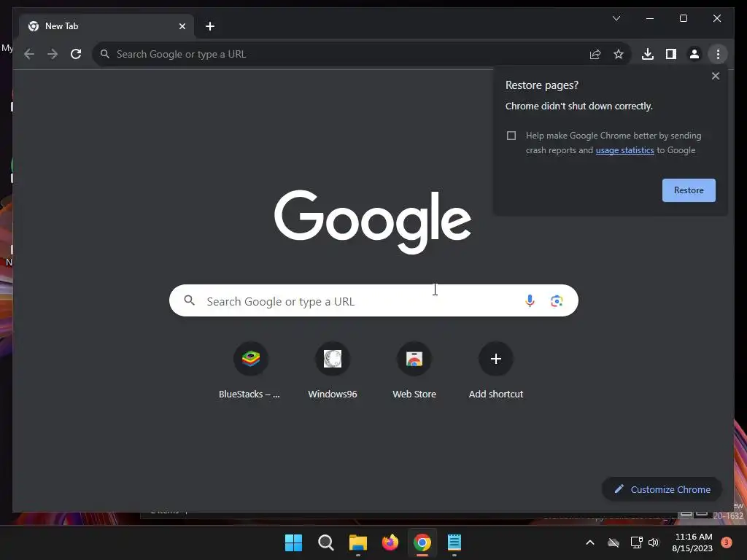The width and height of the screenshot is (747, 560).
Task: Open File Explorer from taskbar
Action: tap(357, 542)
